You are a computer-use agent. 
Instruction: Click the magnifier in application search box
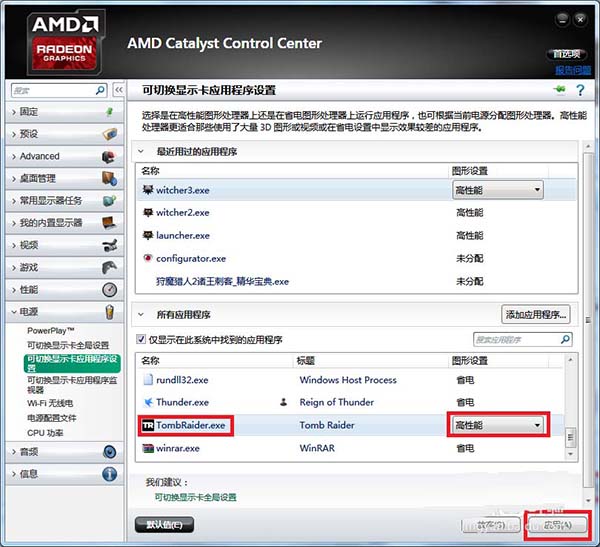pyautogui.click(x=565, y=339)
